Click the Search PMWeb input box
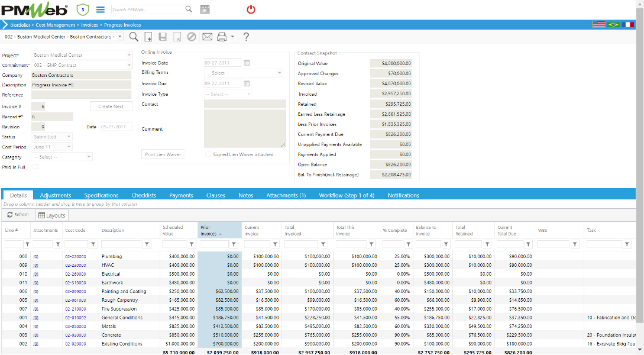644x355 pixels. pyautogui.click(x=147, y=9)
